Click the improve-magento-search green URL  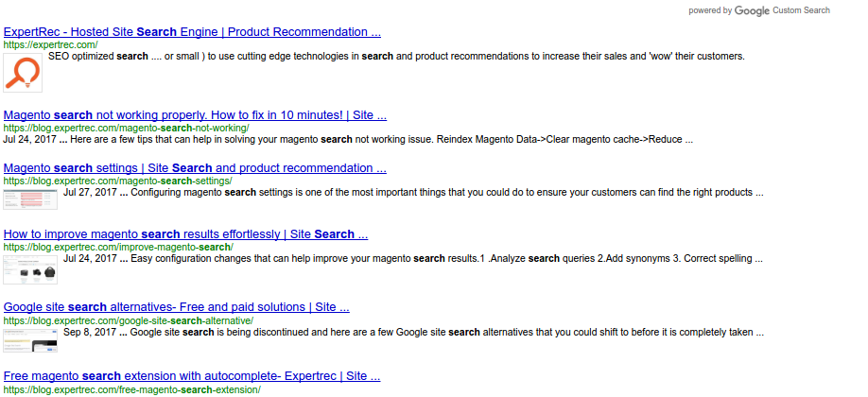[118, 247]
